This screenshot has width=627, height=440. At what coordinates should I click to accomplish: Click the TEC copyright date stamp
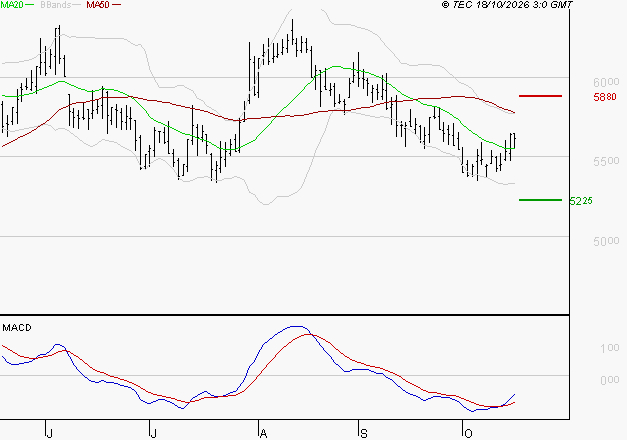tap(507, 5)
